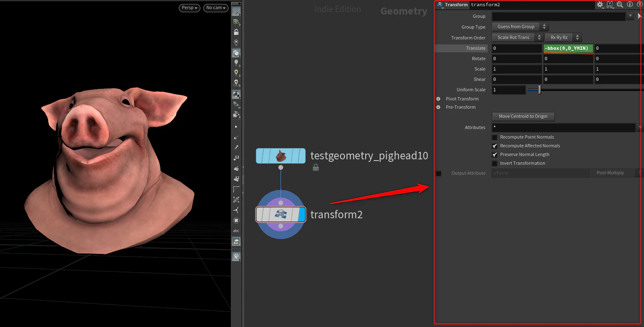The image size is (644, 327).
Task: Open the node info (i) icon
Action: [630, 5]
